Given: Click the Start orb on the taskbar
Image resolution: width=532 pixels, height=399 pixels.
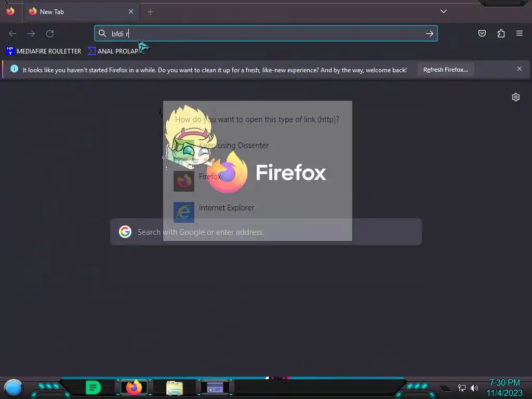Looking at the screenshot, I should [14, 388].
